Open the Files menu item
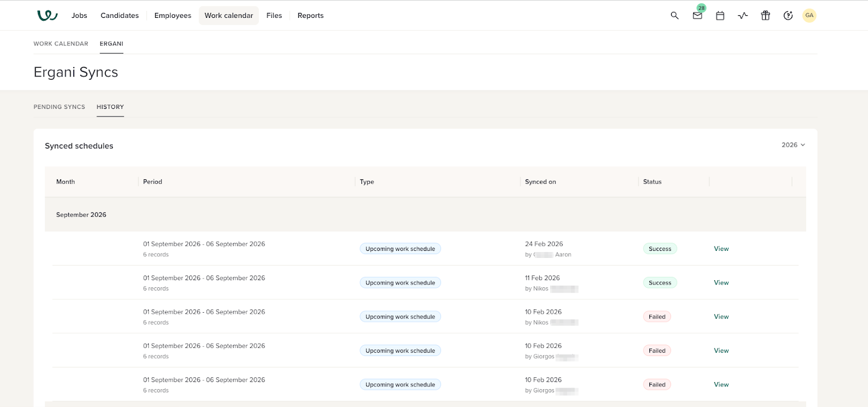Viewport: 868px width, 407px height. click(274, 16)
